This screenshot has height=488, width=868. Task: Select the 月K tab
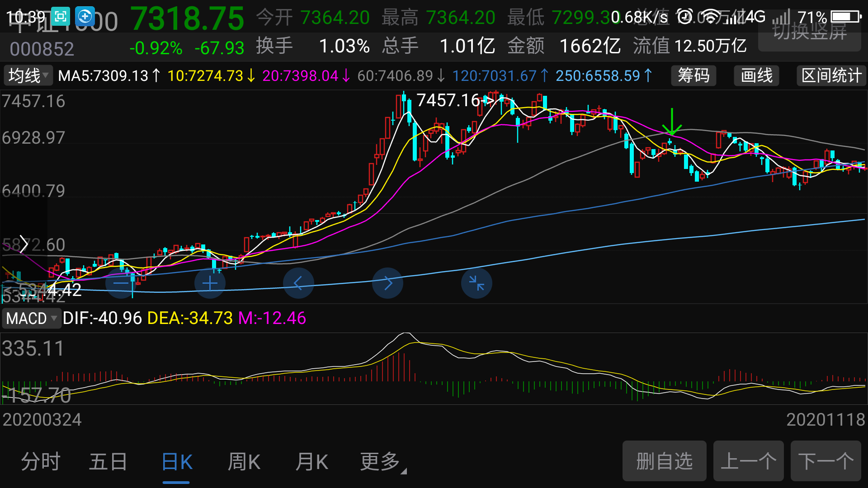click(x=311, y=462)
